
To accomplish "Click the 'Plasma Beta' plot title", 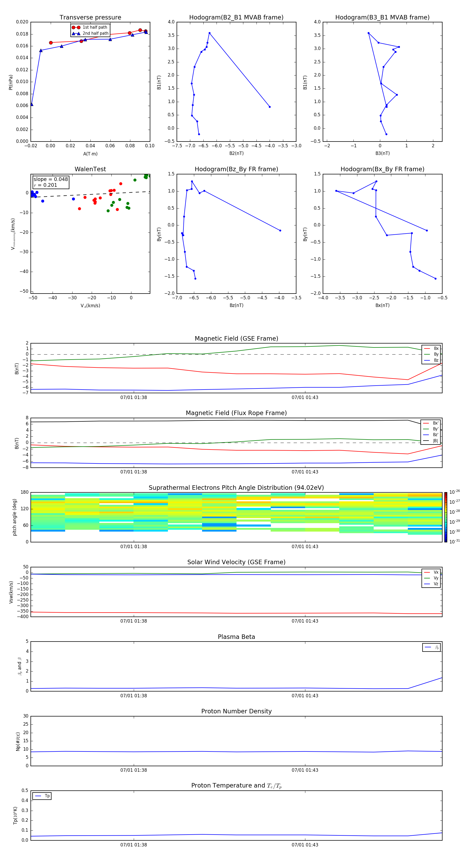I will click(236, 637).
